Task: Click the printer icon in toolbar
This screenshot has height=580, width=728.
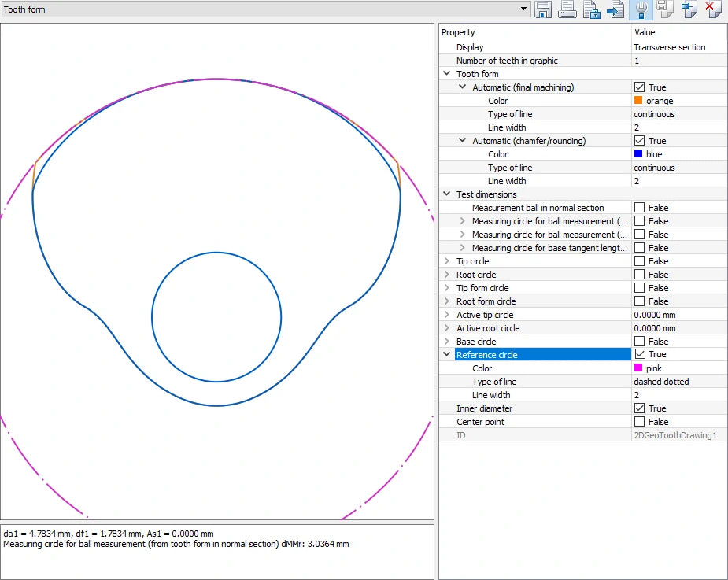Action: [x=567, y=9]
